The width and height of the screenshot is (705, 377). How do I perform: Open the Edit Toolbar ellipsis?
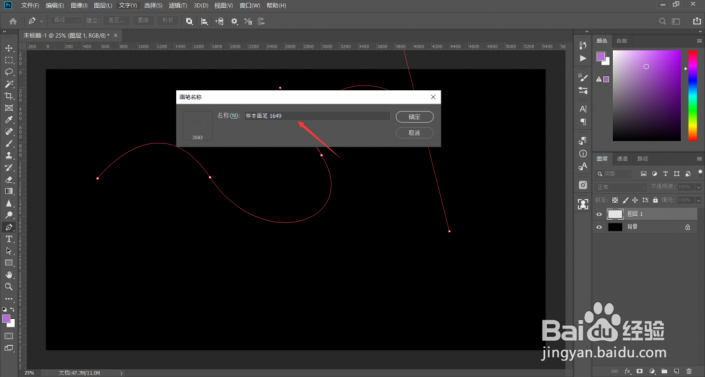(9, 299)
